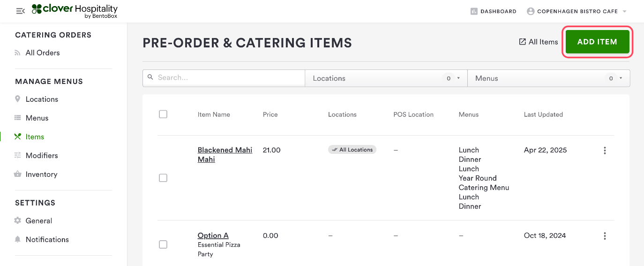Click the Inventory basket icon
This screenshot has width=644, height=266.
tap(18, 174)
